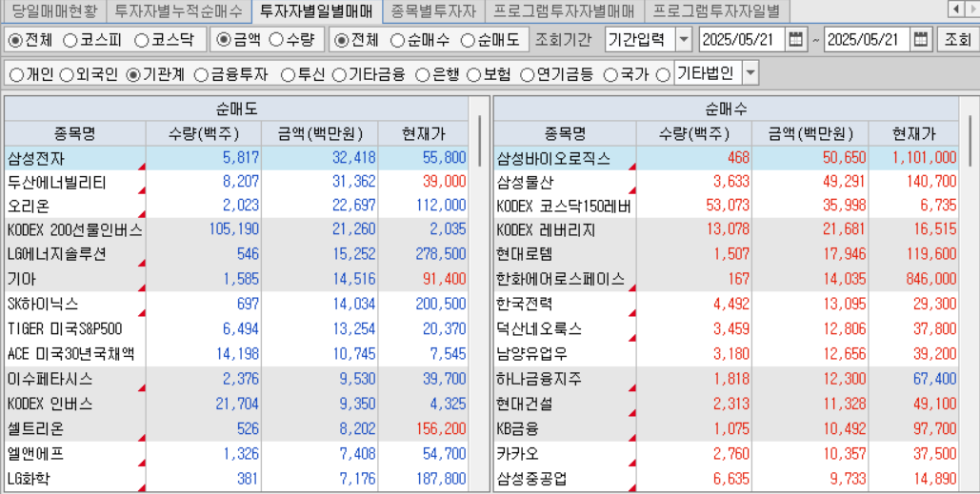Select the LG에너지솔루션 row
The height and width of the screenshot is (494, 980).
click(x=236, y=254)
